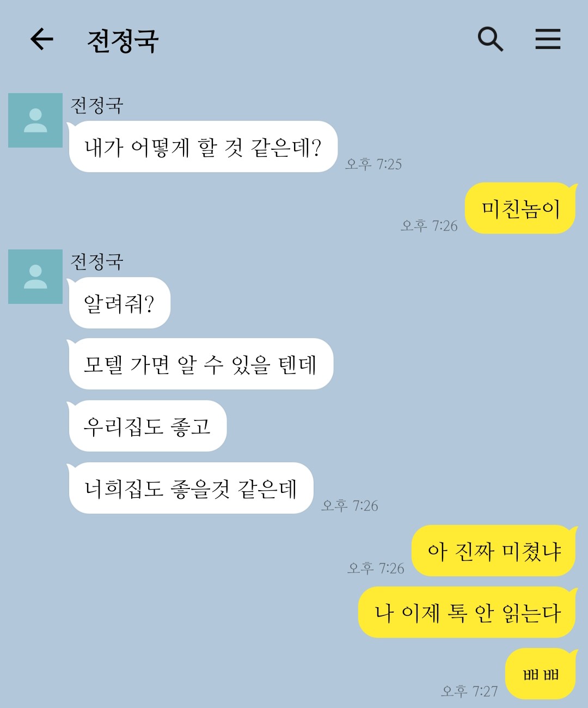Tap 오후 7:26 timestamp beside 미친놈이
Viewport: 588px width, 708px height.
tap(429, 225)
